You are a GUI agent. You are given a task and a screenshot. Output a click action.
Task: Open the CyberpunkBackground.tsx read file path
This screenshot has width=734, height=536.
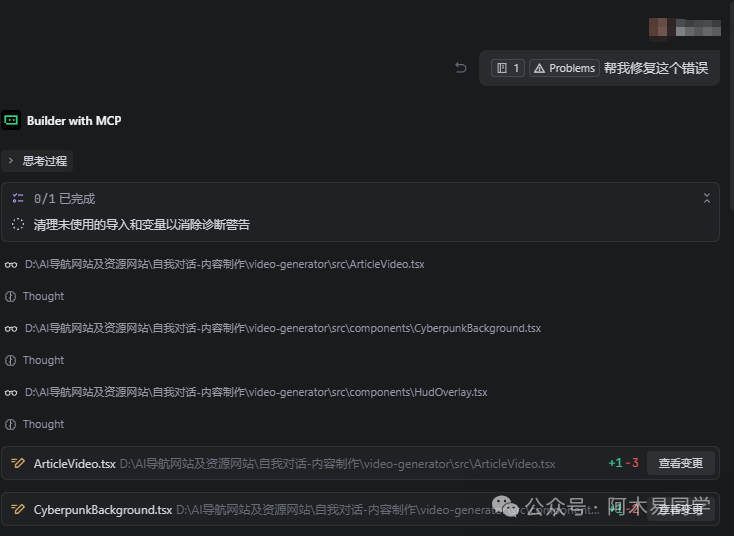click(x=283, y=328)
